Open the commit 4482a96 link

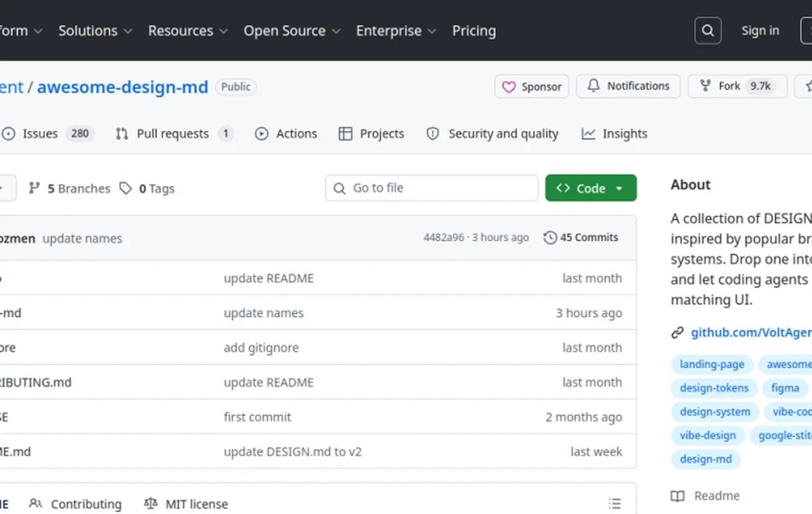point(444,237)
